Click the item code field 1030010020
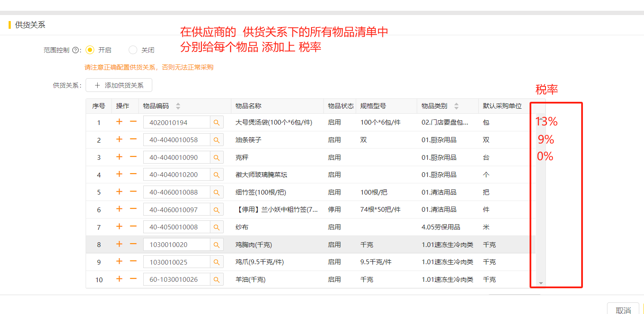The image size is (644, 314). coord(176,245)
